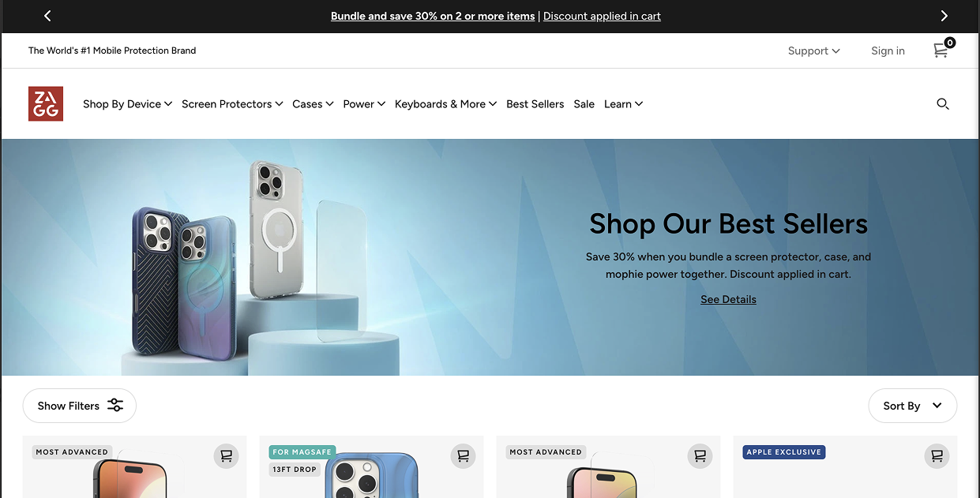Viewport: 980px width, 498px height.
Task: Click the ZAGG logo
Action: (46, 103)
